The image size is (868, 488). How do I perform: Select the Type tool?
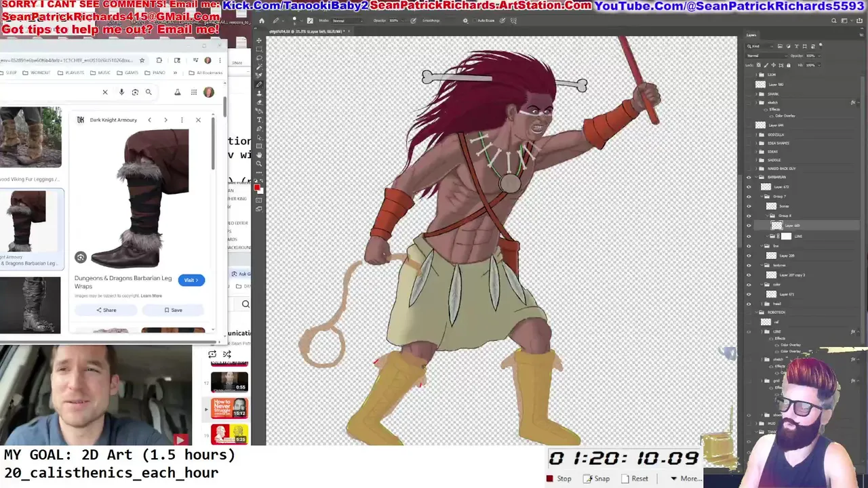coord(259,119)
